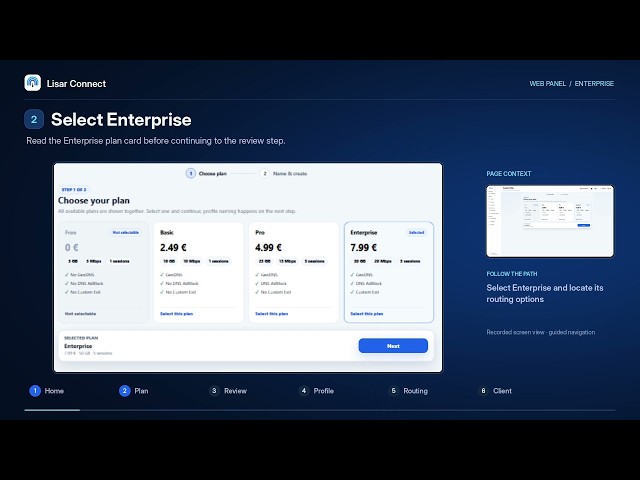Viewport: 640px width, 480px height.
Task: Select wizard step 1 Choose plan
Action: 206,173
